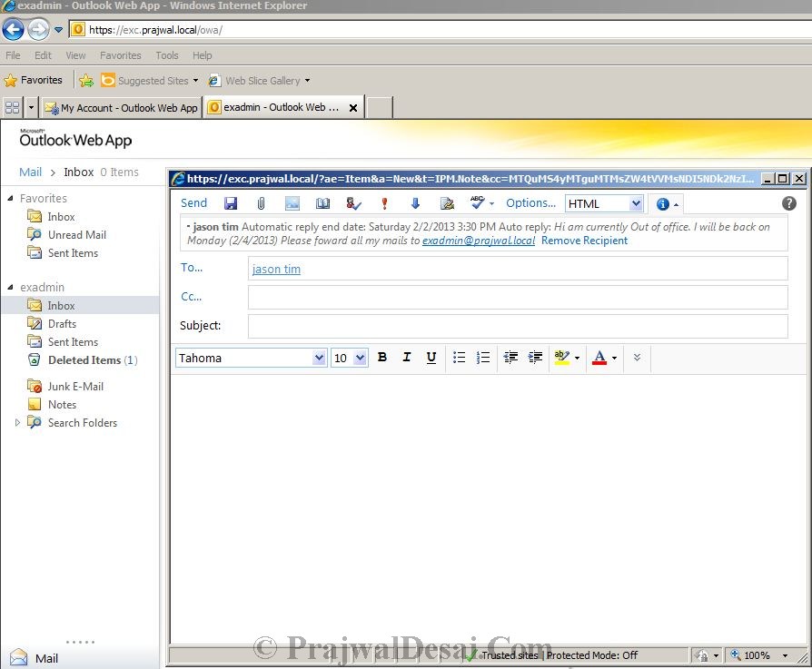This screenshot has height=669, width=812.
Task: Insert a picture into the message
Action: pos(292,203)
